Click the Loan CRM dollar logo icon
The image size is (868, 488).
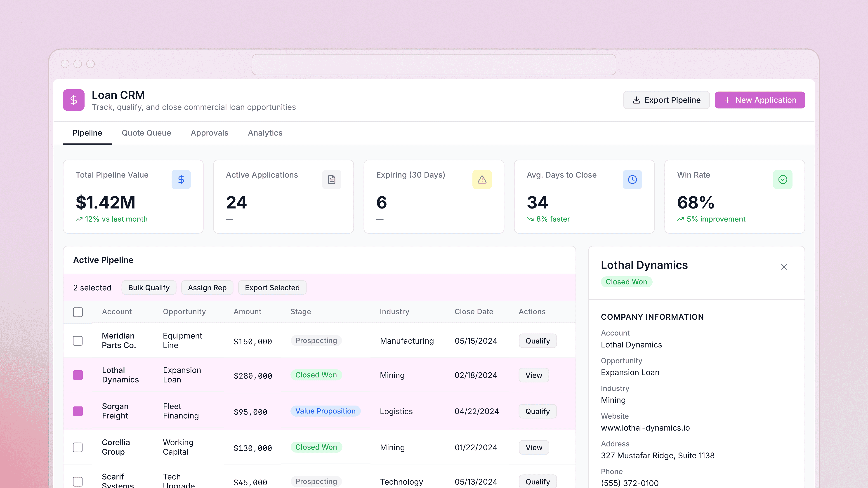click(73, 100)
